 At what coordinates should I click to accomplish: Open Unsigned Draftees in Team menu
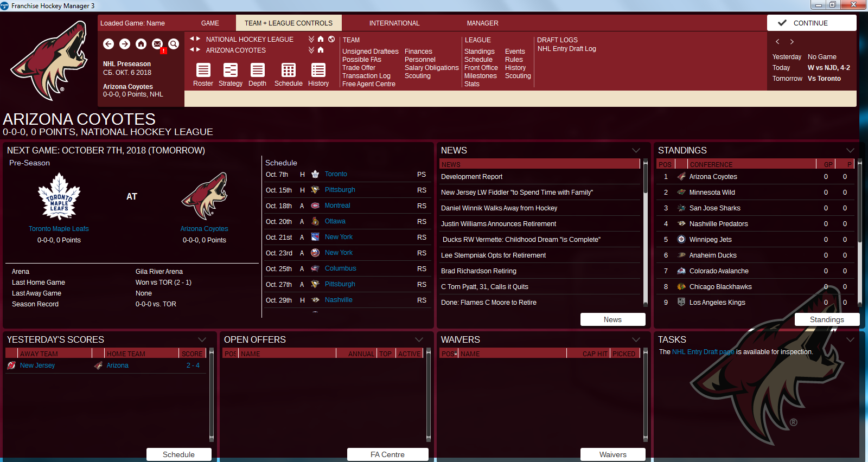[x=371, y=52]
